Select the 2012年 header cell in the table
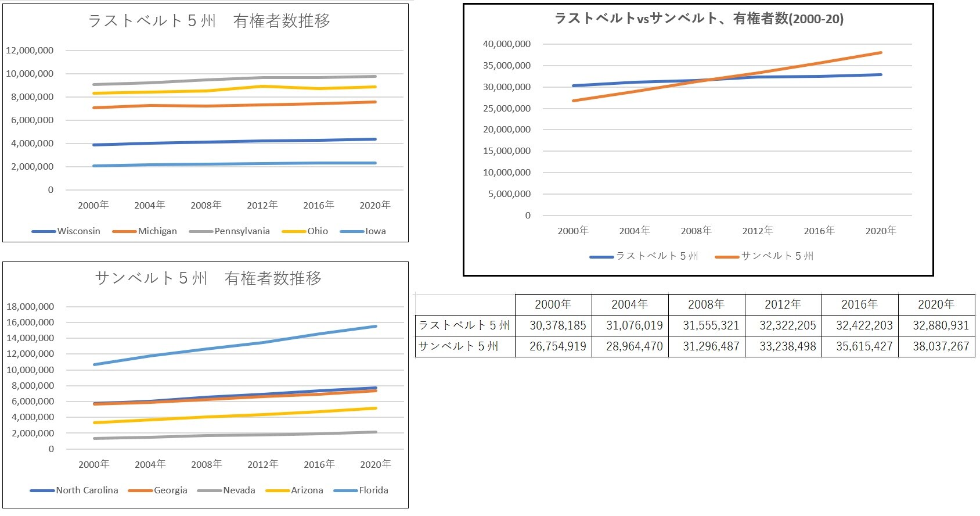The image size is (980, 516). (x=783, y=304)
